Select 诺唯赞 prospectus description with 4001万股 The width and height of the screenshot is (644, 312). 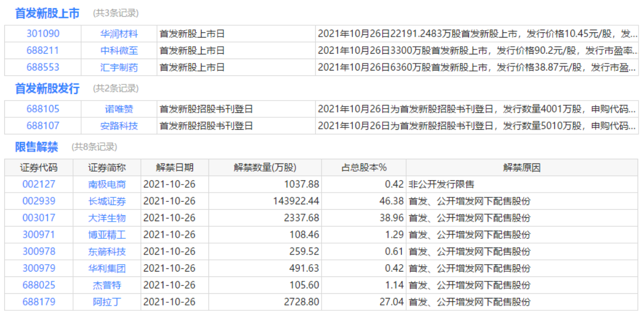[478, 109]
